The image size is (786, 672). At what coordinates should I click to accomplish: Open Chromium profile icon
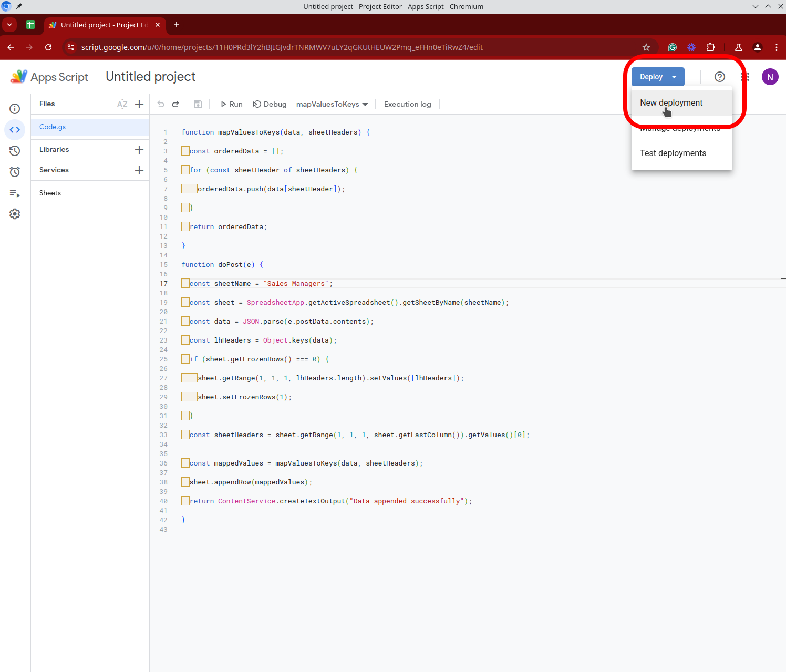[758, 47]
